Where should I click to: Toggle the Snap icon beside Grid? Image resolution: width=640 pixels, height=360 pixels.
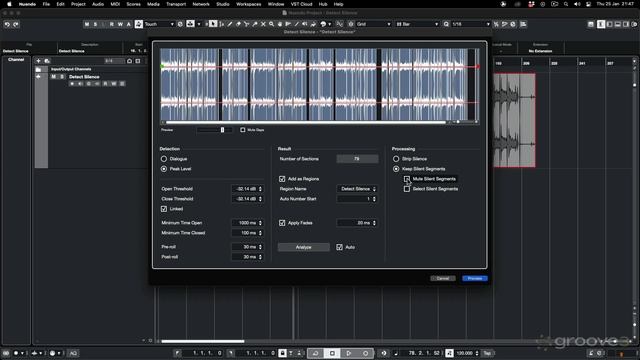351,24
